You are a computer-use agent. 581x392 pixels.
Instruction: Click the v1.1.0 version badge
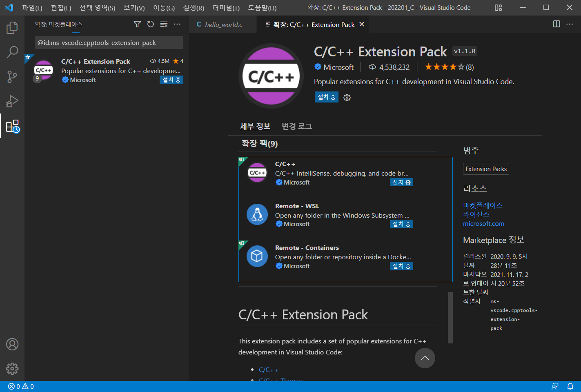465,51
